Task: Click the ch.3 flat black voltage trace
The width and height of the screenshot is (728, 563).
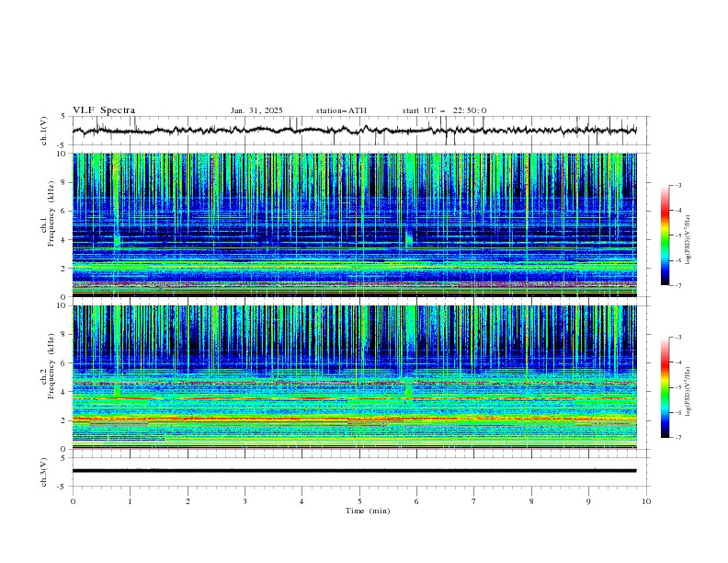Action: click(x=354, y=471)
